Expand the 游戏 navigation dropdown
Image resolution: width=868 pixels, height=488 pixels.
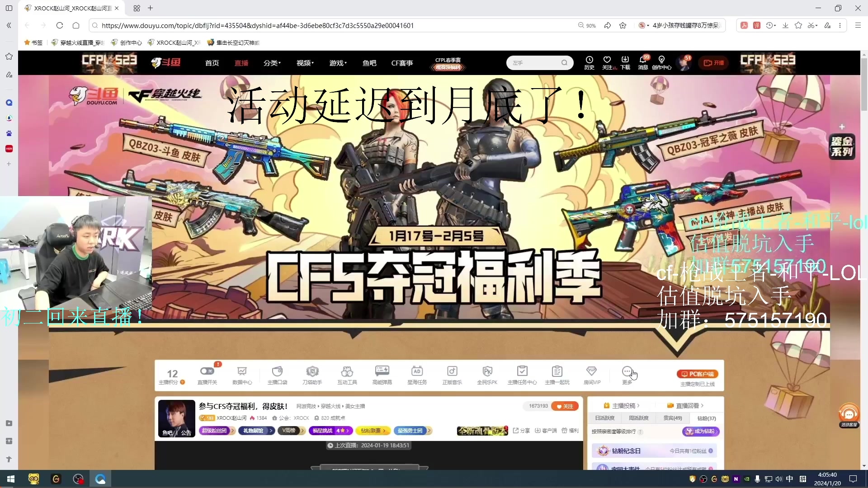click(x=338, y=63)
